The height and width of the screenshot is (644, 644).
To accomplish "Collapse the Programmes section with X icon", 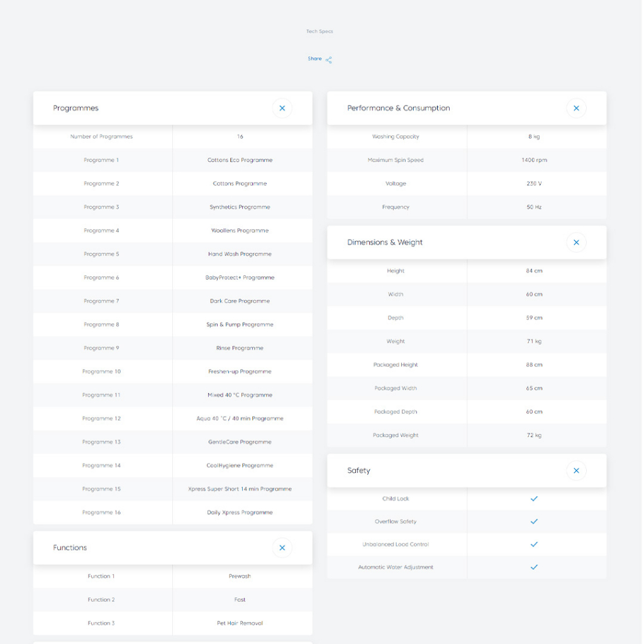I will (x=282, y=108).
